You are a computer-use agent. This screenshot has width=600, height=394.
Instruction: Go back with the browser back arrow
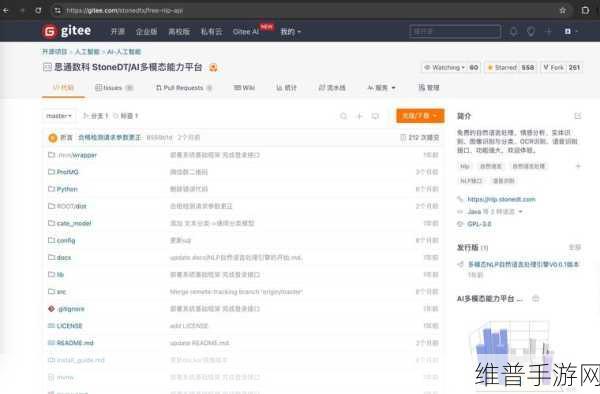tap(6, 11)
